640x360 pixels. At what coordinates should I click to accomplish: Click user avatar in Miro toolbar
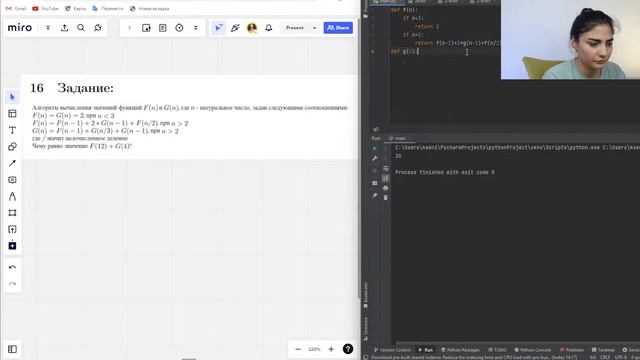[252, 28]
